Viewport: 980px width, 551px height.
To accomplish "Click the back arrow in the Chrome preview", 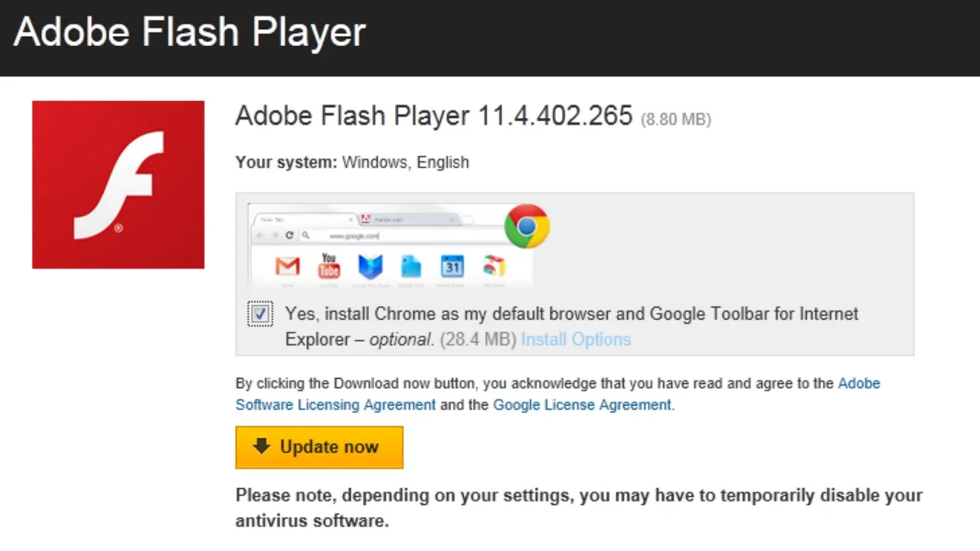I will tap(260, 236).
